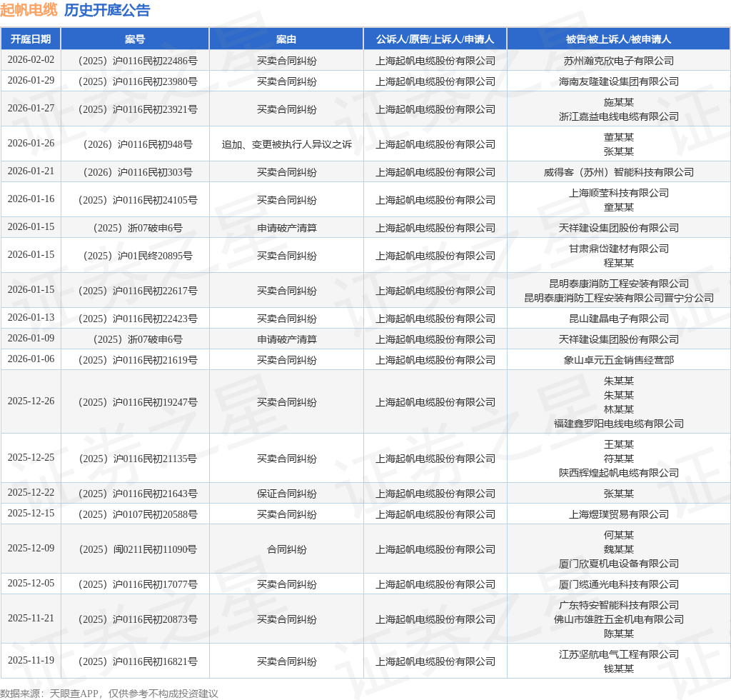The height and width of the screenshot is (700, 731).
Task: Click defendant 威得客（苏州）智能科技有限公司
Action: 619,172
